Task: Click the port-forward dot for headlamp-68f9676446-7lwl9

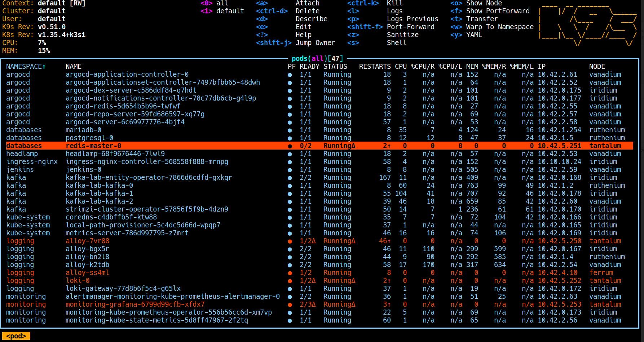Action: coord(290,154)
